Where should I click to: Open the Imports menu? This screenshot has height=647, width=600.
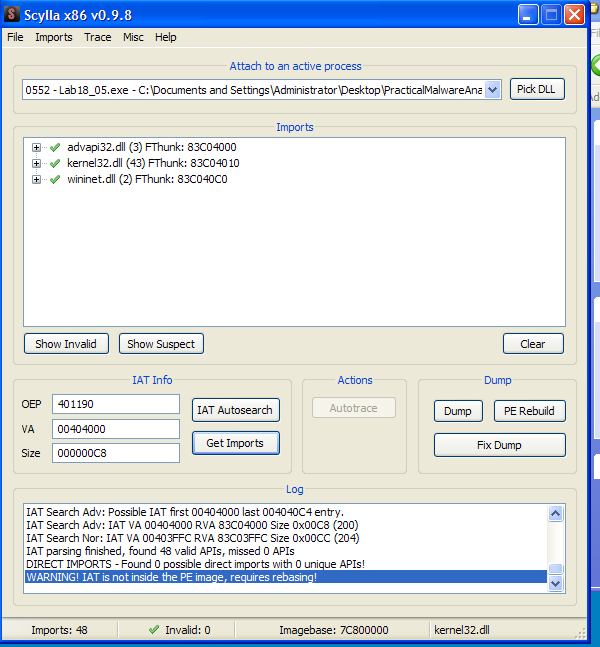pyautogui.click(x=54, y=37)
